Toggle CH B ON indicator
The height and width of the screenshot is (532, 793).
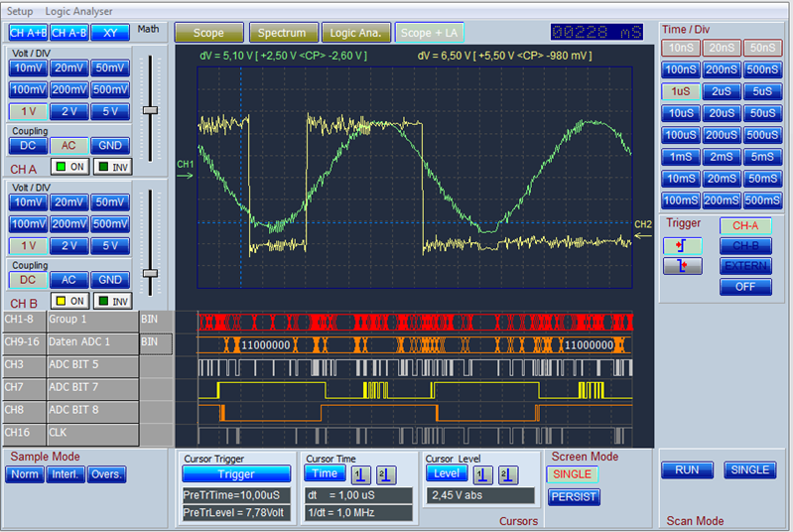[x=70, y=301]
